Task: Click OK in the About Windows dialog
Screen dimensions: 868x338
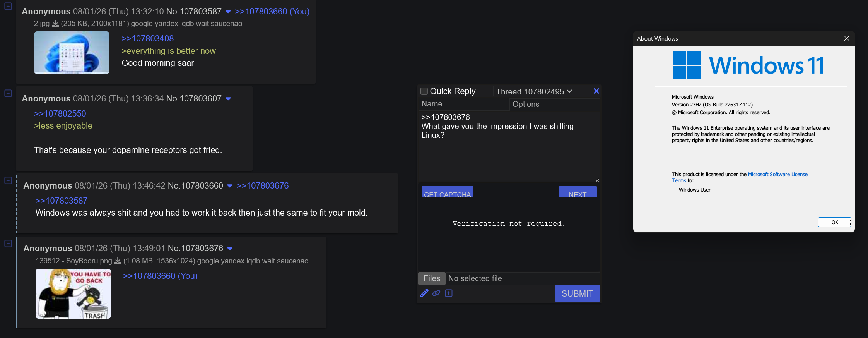Action: click(835, 222)
